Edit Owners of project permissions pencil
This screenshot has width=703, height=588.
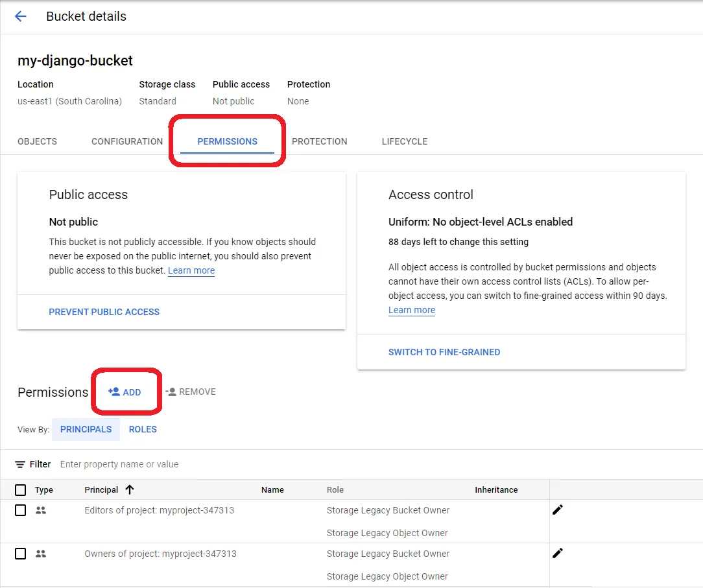(557, 553)
